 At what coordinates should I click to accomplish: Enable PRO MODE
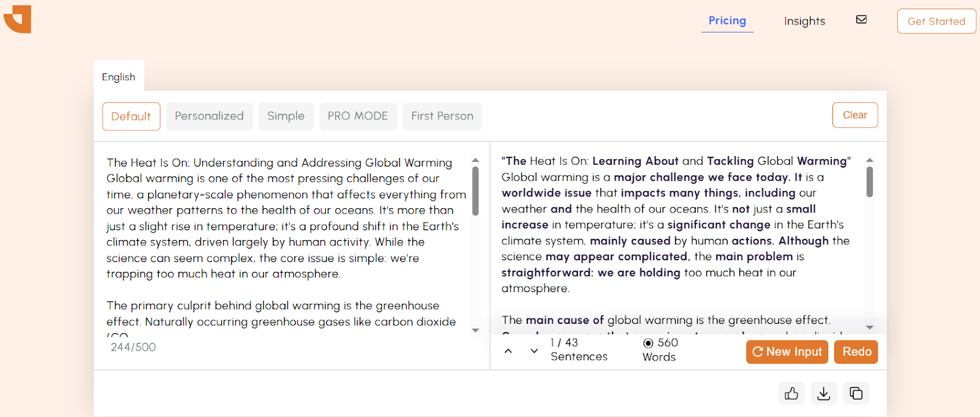[x=358, y=116]
